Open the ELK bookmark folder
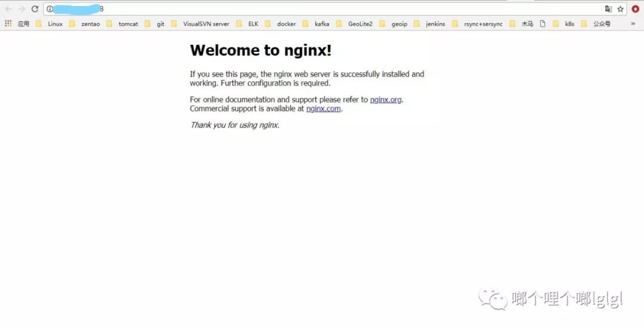 coord(247,24)
